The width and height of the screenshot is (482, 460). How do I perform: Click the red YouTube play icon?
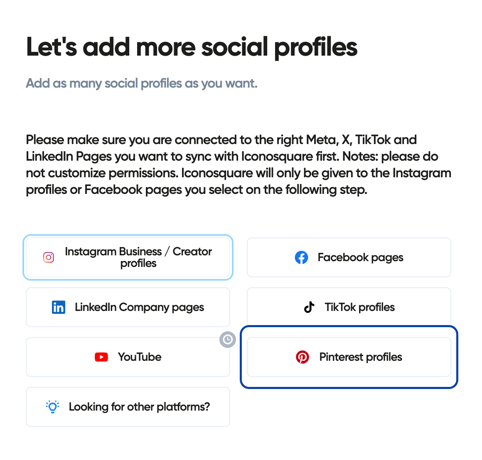point(101,357)
